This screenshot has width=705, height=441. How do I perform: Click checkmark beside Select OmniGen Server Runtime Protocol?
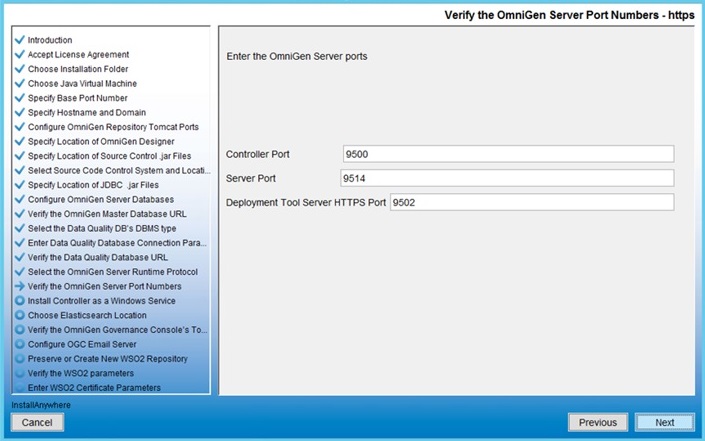point(20,271)
